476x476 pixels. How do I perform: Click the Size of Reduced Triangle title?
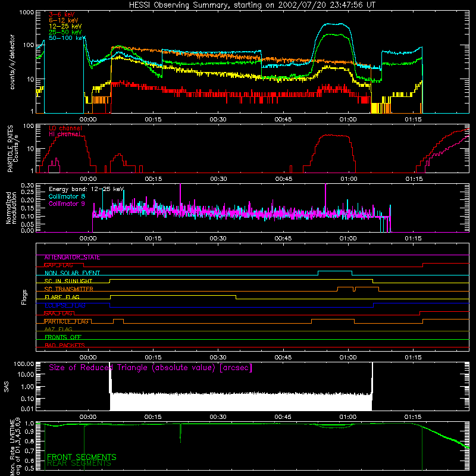coord(151,368)
